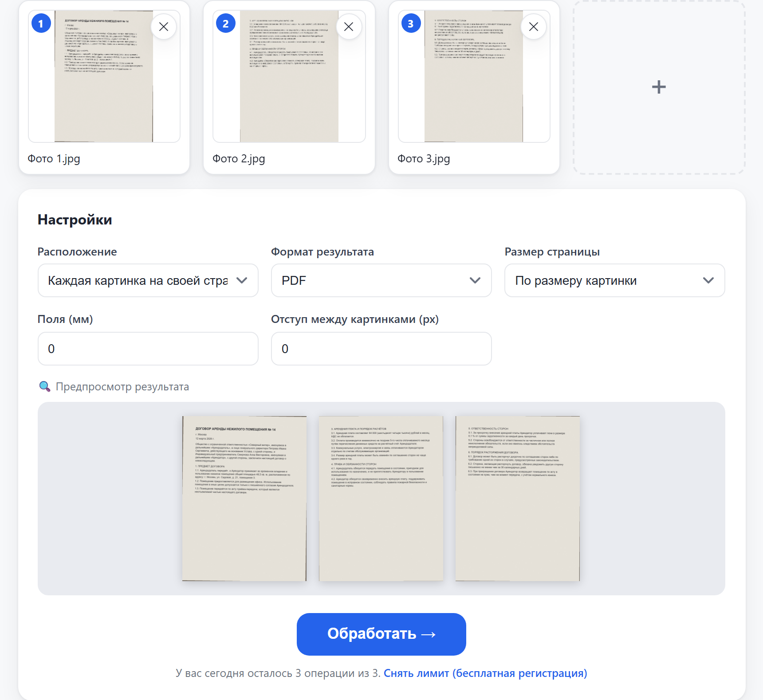Click the blue number 3 badge
Screen dimensions: 763x700
pyautogui.click(x=411, y=24)
